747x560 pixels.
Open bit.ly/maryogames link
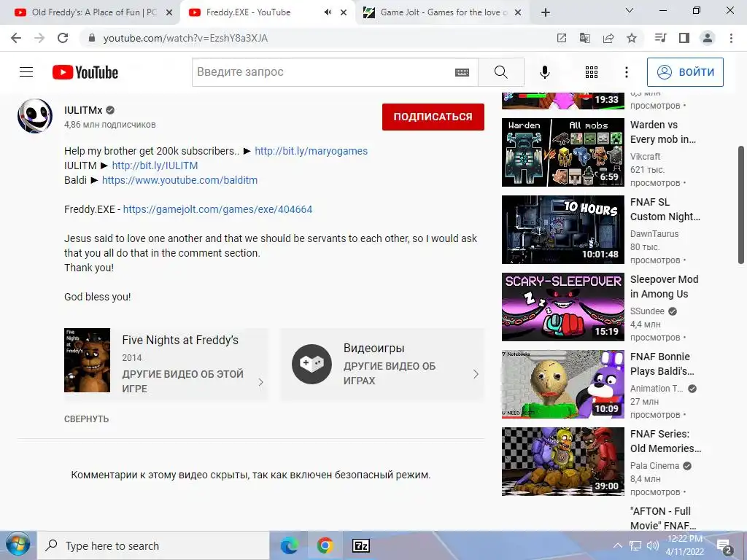pos(311,151)
